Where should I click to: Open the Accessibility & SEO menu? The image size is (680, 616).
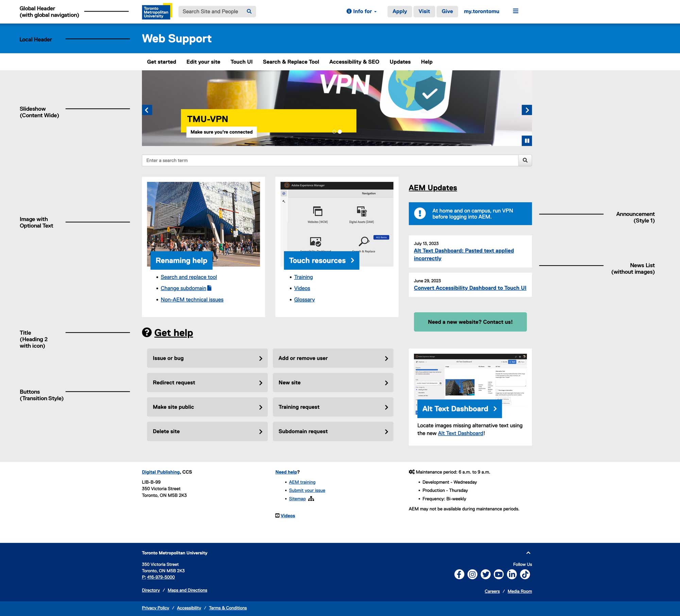(x=354, y=62)
